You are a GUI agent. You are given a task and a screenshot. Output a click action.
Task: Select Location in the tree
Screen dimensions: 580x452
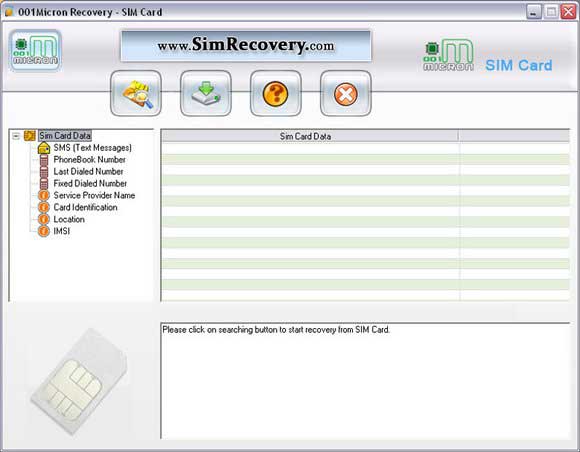[69, 219]
